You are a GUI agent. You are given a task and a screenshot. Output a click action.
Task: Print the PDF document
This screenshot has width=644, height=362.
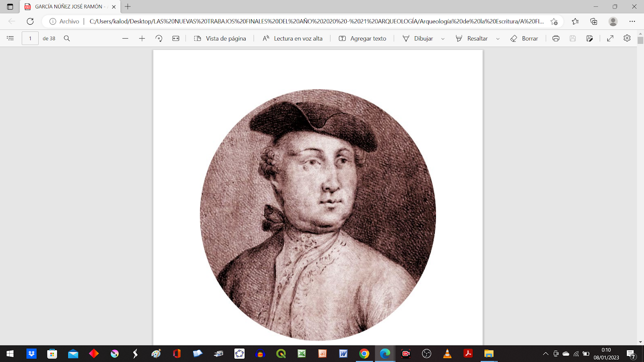[x=556, y=38]
